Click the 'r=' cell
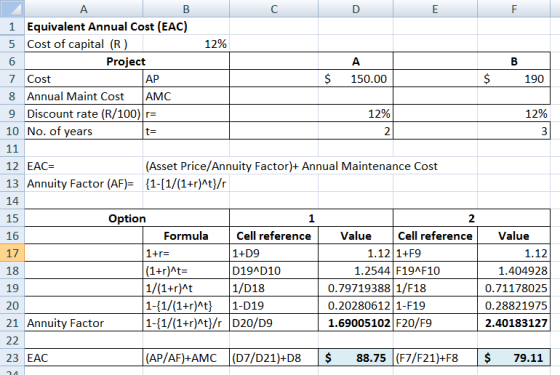560x375 pixels. [186, 114]
